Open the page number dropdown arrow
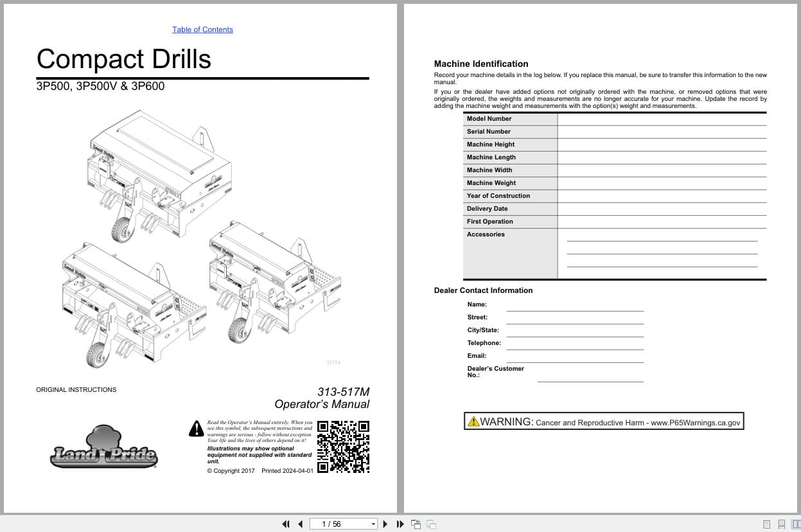The height and width of the screenshot is (532, 801). pos(373,524)
